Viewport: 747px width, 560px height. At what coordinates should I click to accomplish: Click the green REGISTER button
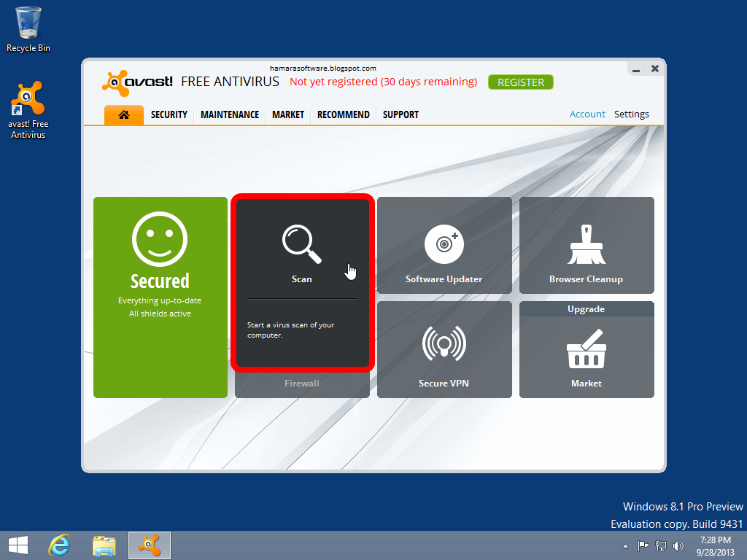pyautogui.click(x=521, y=82)
